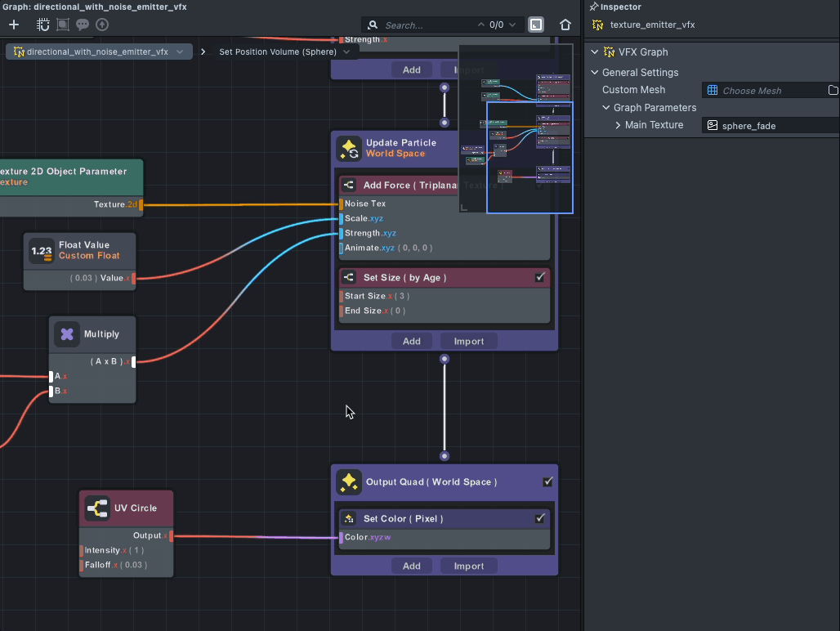Click the Float Value 1.23 icon

click(x=42, y=251)
